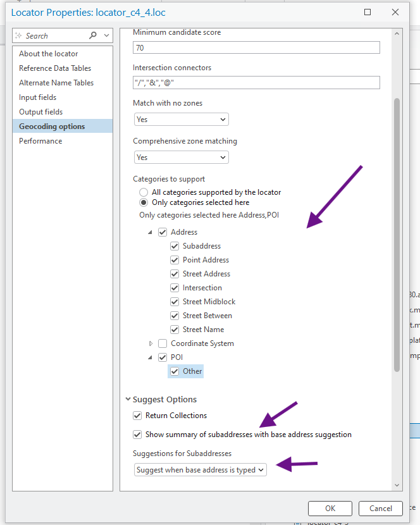Image resolution: width=420 pixels, height=525 pixels.
Task: Collapse the Suggest Options section
Action: (x=127, y=400)
